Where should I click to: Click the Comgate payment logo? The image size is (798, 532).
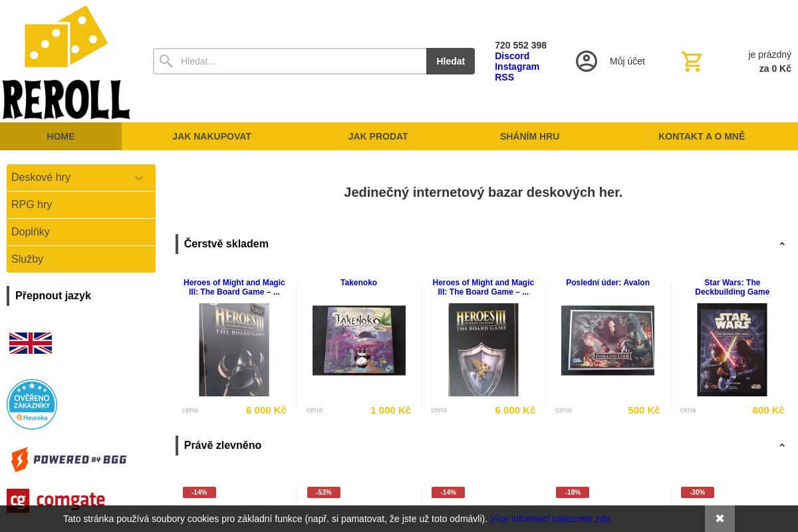click(x=56, y=500)
